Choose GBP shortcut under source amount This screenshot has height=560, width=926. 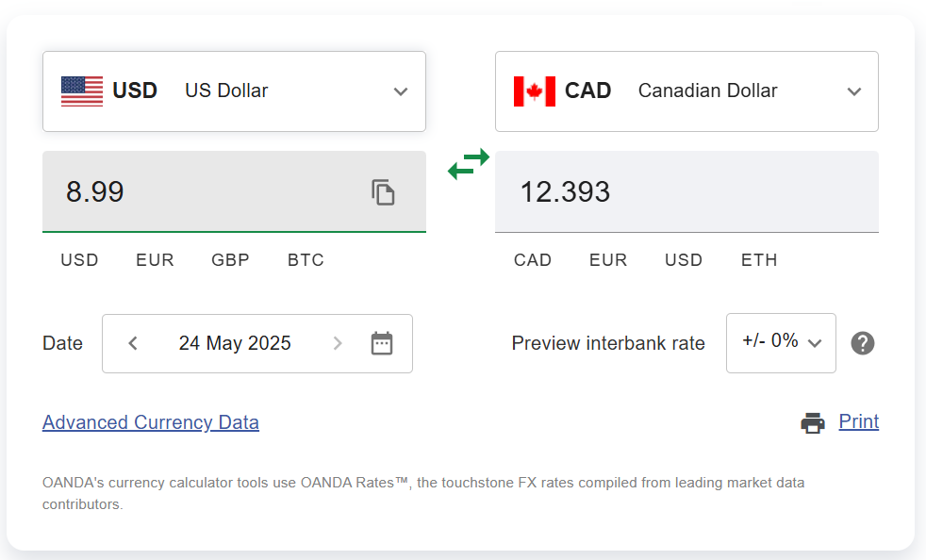click(x=230, y=260)
